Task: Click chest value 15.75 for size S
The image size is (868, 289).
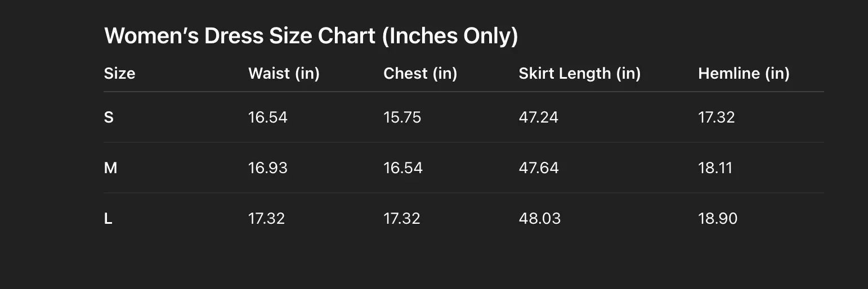Action: click(x=402, y=118)
